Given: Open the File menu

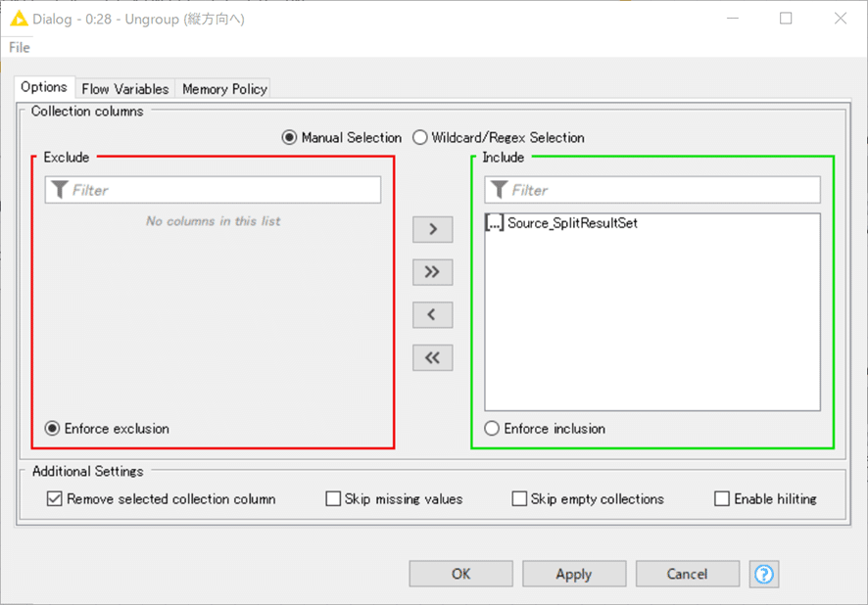Looking at the screenshot, I should pyautogui.click(x=20, y=48).
